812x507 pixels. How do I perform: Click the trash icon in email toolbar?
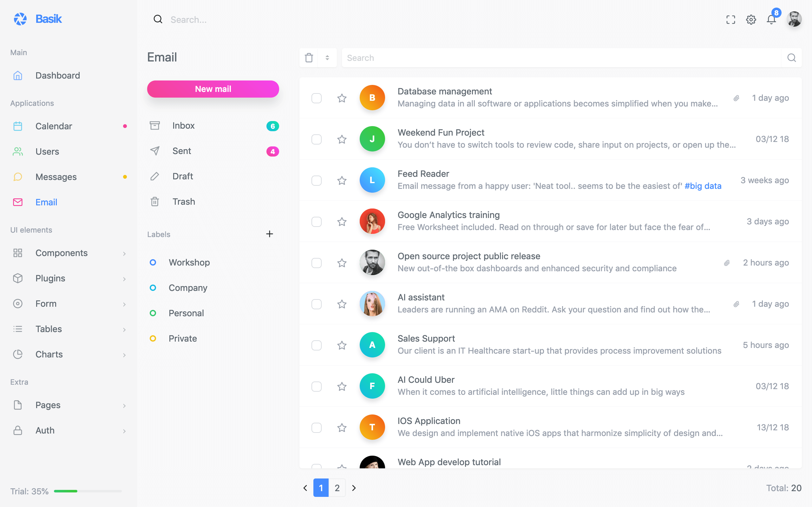[309, 58]
